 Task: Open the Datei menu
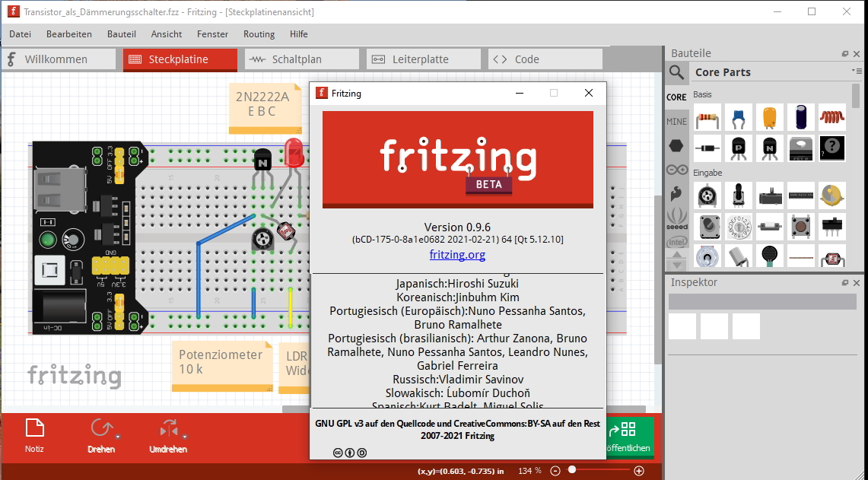20,33
